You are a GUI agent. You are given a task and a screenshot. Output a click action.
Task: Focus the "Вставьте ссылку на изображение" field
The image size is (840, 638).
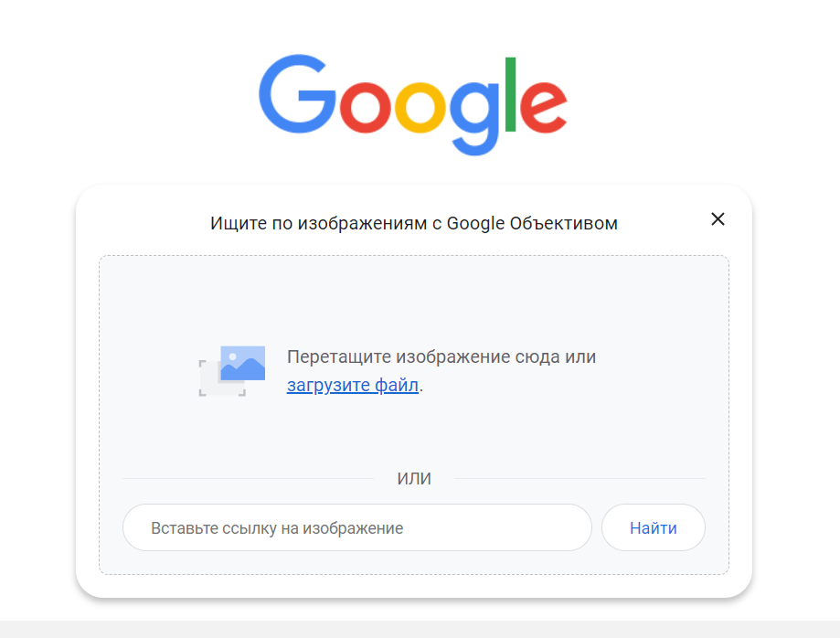(356, 528)
